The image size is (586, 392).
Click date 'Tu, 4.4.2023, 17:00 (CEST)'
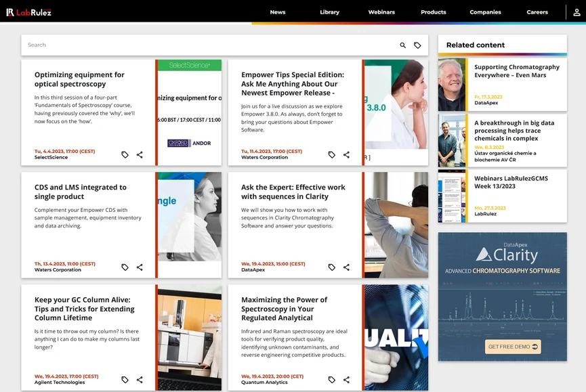coord(64,151)
